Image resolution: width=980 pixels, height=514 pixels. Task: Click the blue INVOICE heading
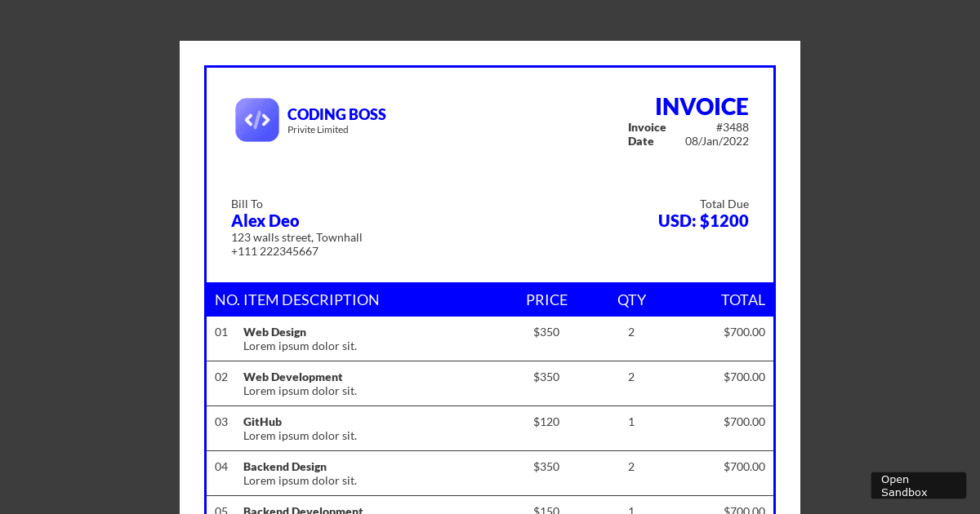point(702,106)
